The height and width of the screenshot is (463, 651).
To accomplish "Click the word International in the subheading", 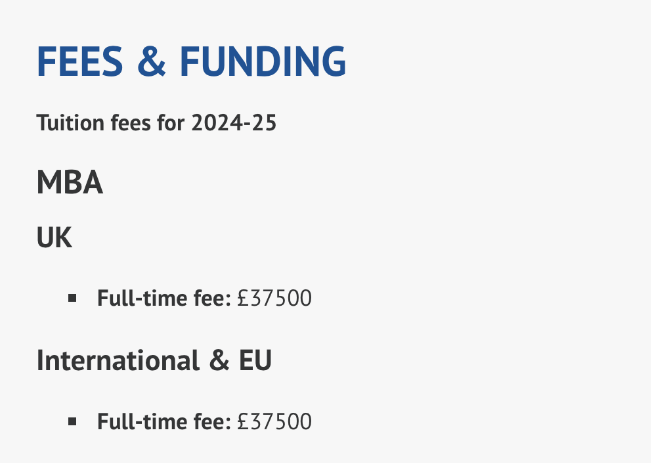I will (118, 360).
